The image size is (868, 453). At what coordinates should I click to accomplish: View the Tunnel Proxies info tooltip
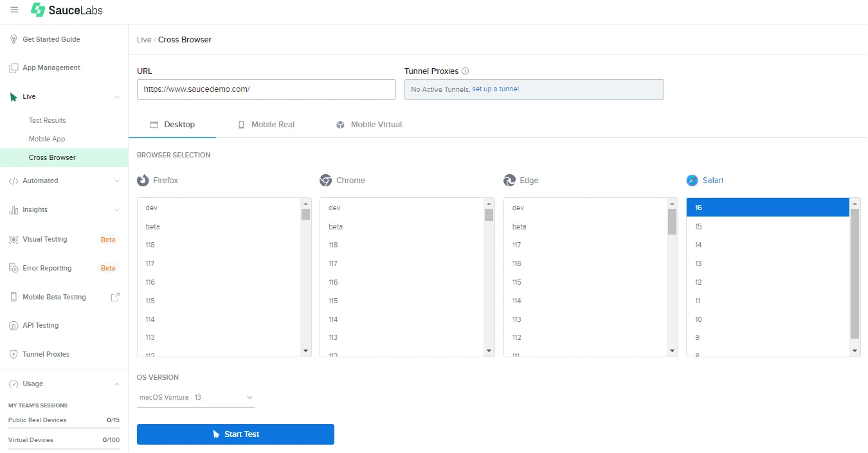464,71
